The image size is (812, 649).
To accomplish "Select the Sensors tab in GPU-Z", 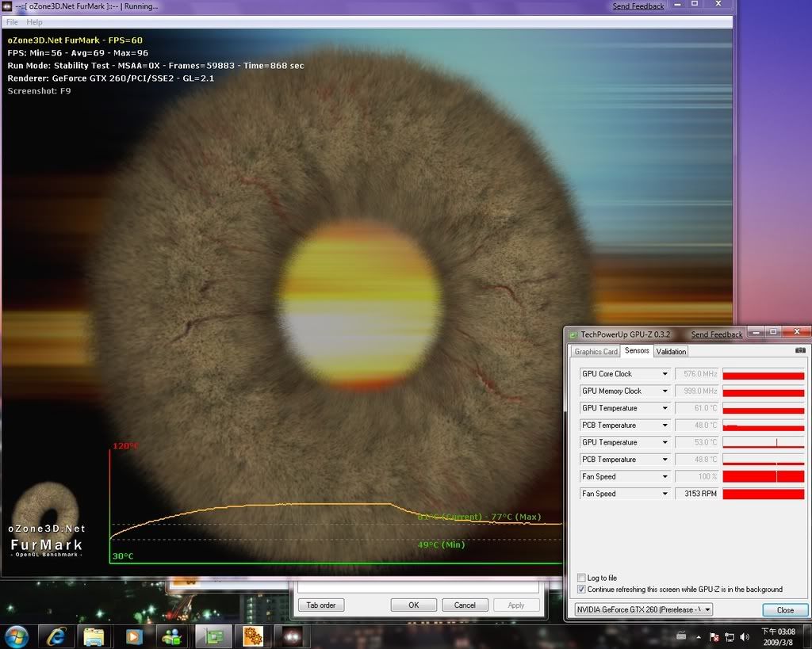I will click(637, 350).
